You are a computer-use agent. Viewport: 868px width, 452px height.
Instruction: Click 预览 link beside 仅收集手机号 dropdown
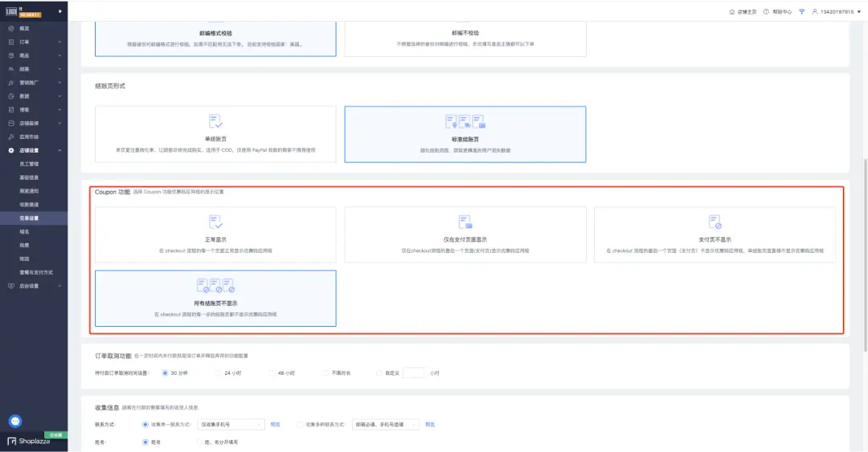275,424
